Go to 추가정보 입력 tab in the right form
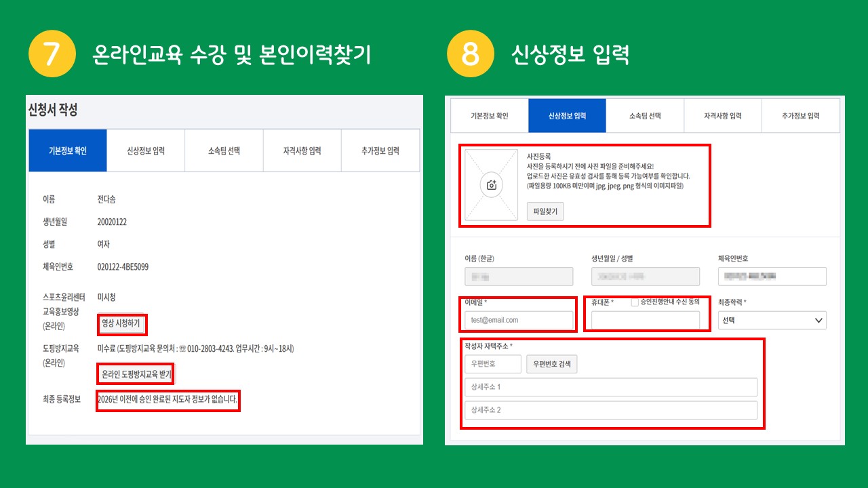 [x=800, y=116]
